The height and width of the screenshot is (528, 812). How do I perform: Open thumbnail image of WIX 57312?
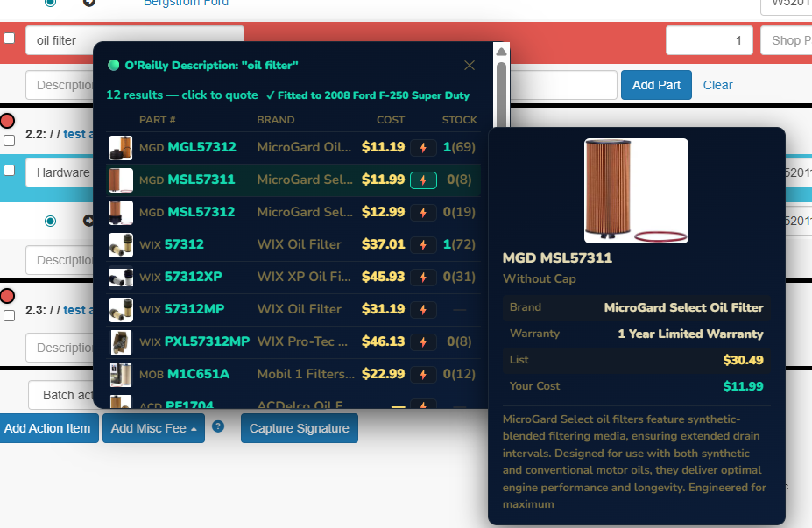(x=121, y=245)
